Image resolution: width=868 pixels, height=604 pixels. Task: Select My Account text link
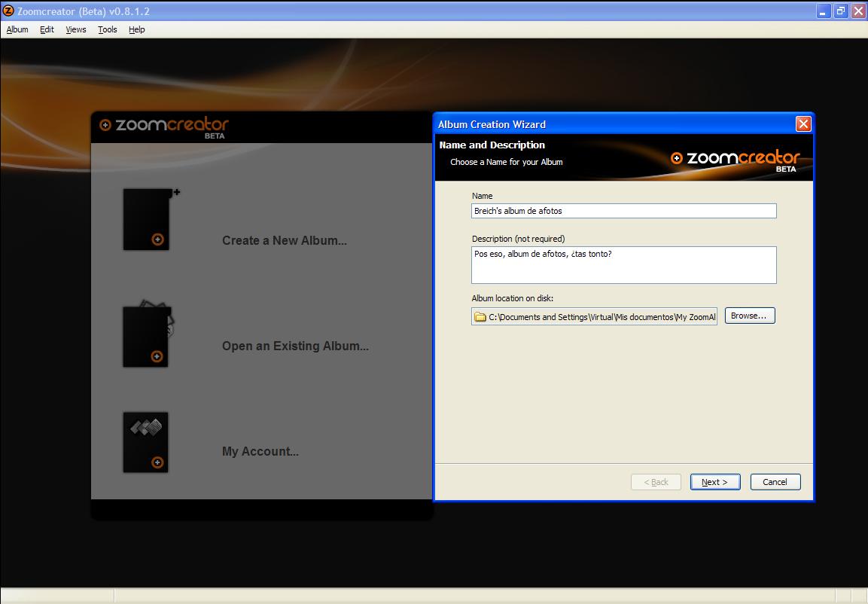(260, 451)
